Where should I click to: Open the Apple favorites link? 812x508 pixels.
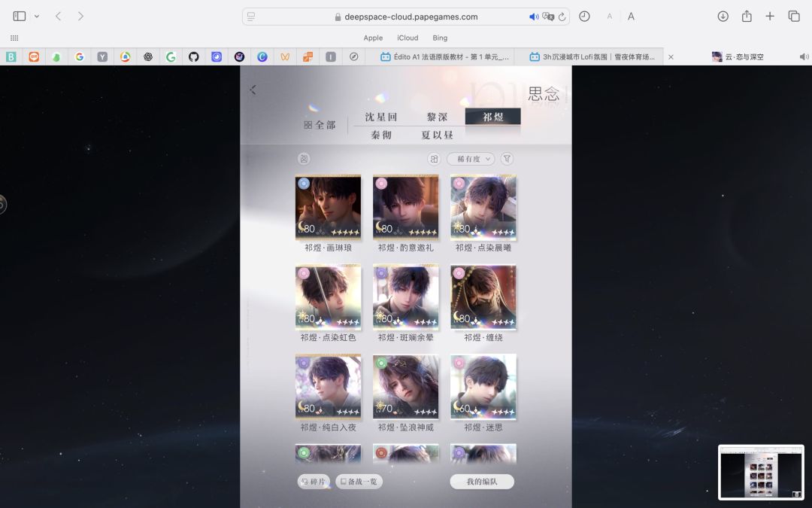[x=373, y=38]
